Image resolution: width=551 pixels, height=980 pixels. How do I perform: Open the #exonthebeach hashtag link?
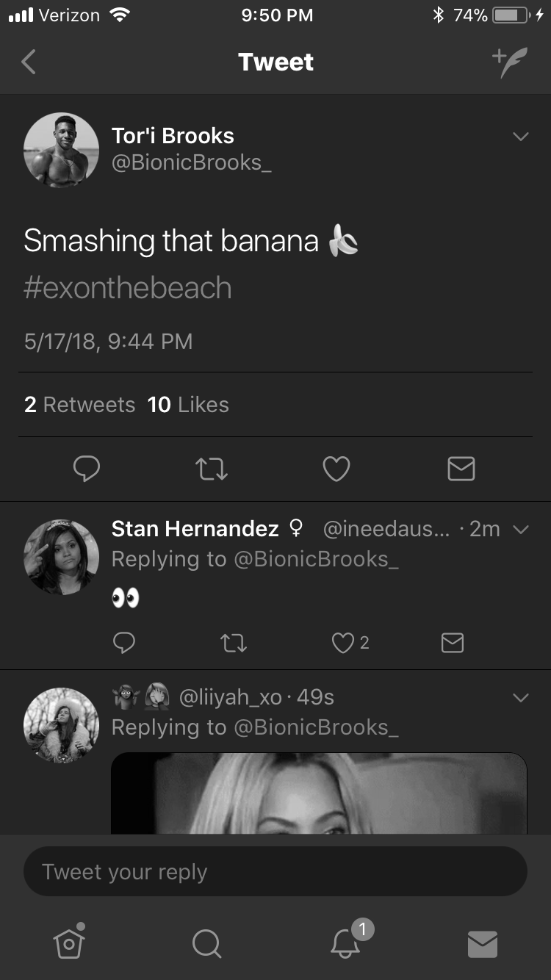coord(127,288)
